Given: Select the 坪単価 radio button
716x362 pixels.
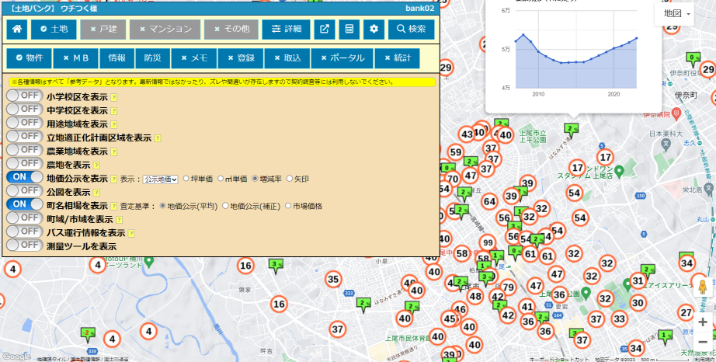Looking at the screenshot, I should (x=186, y=178).
